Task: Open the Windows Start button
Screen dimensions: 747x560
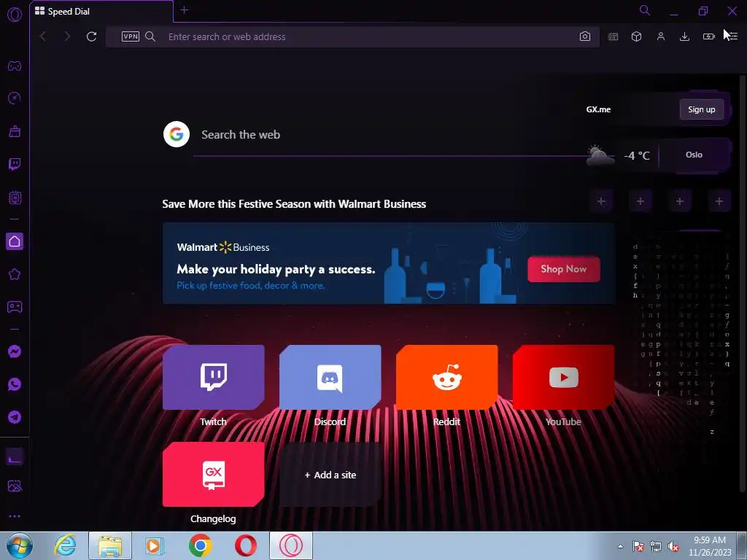Action: coord(20,545)
